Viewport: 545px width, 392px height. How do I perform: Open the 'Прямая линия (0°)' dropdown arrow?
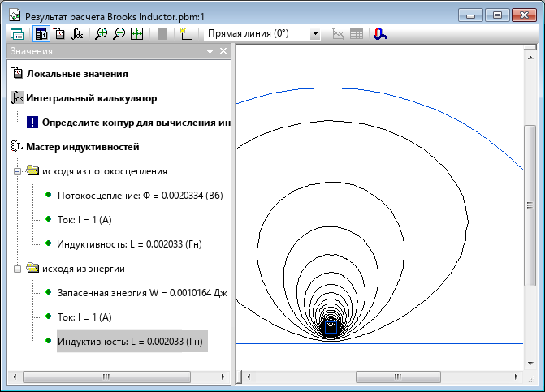pyautogui.click(x=315, y=34)
